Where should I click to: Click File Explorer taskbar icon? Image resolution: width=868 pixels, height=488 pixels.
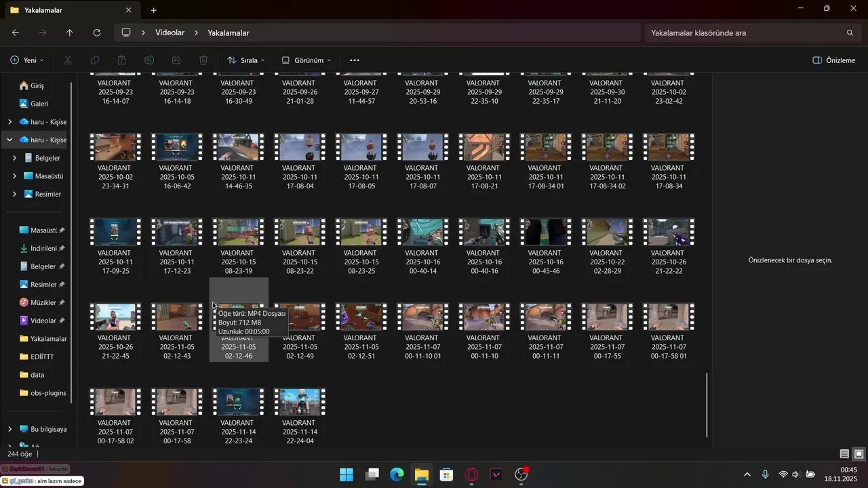click(422, 474)
